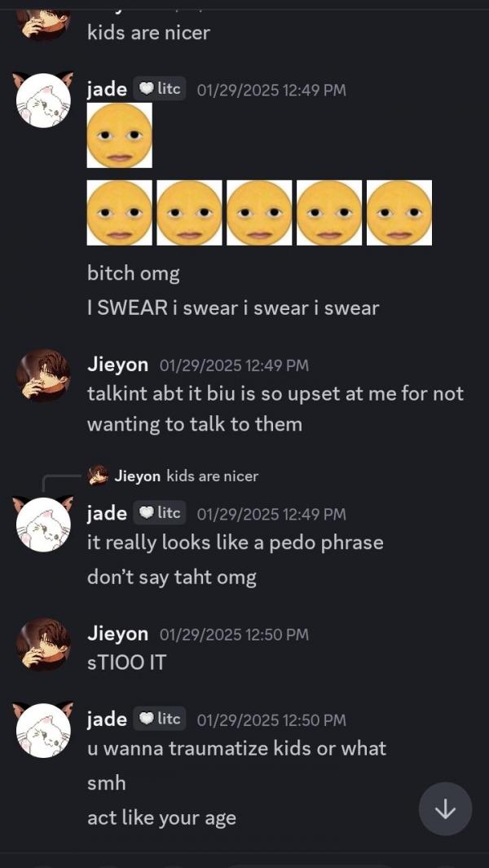Click the first emoji in the row of five
Image resolution: width=489 pixels, height=868 pixels.
point(120,213)
